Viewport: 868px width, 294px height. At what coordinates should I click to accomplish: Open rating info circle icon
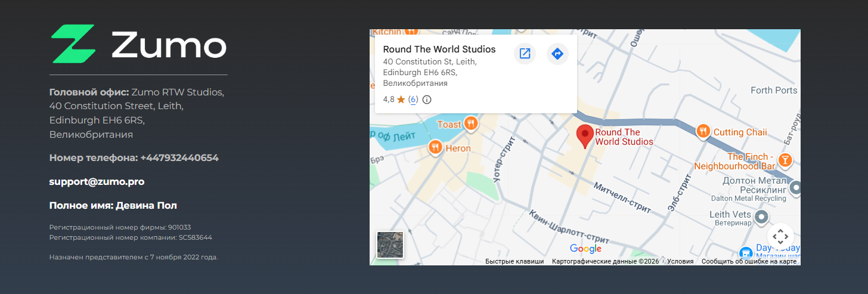(x=427, y=100)
